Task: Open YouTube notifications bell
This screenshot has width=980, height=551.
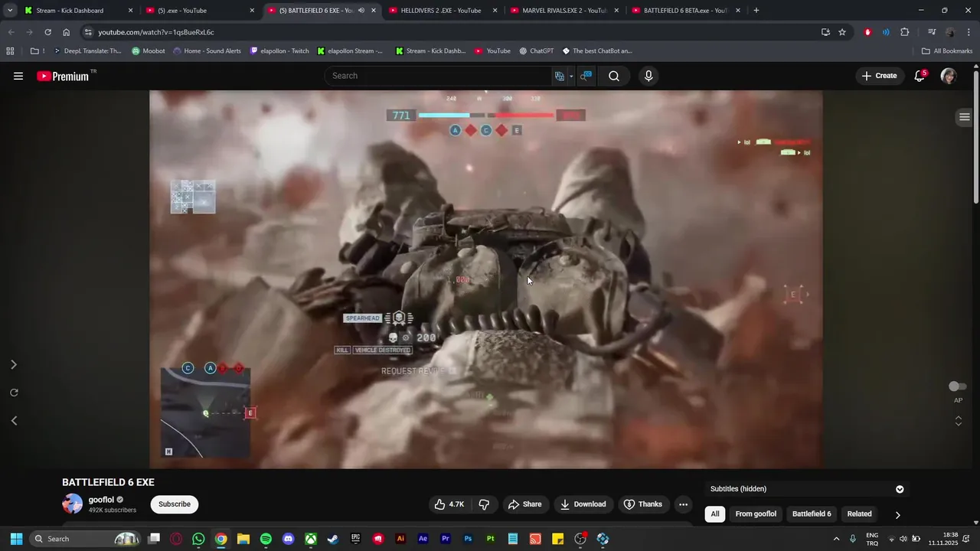Action: 920,76
